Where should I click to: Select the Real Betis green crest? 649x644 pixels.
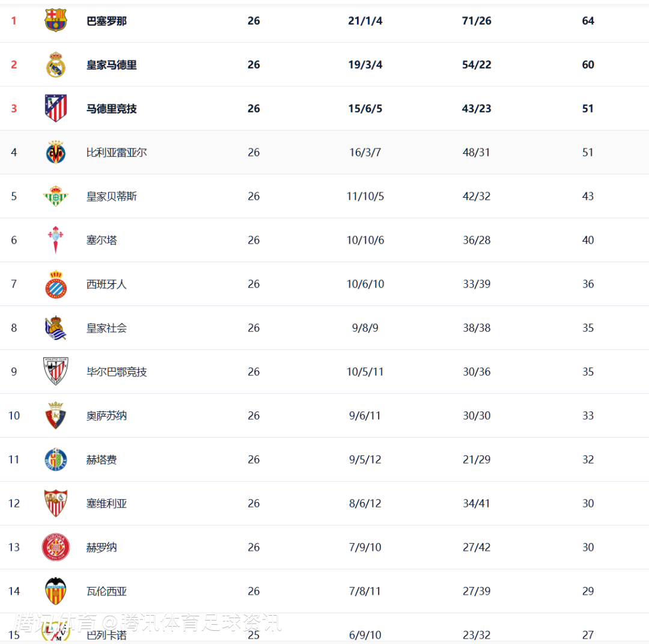tap(56, 196)
